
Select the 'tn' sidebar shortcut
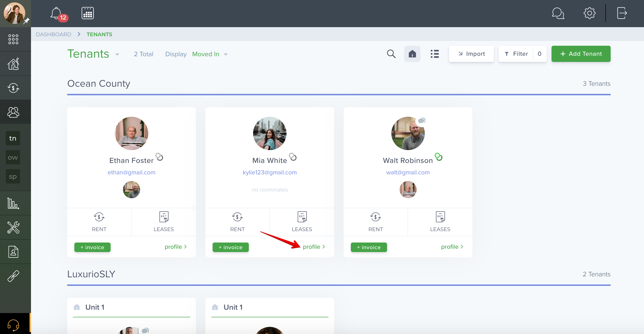click(x=13, y=138)
